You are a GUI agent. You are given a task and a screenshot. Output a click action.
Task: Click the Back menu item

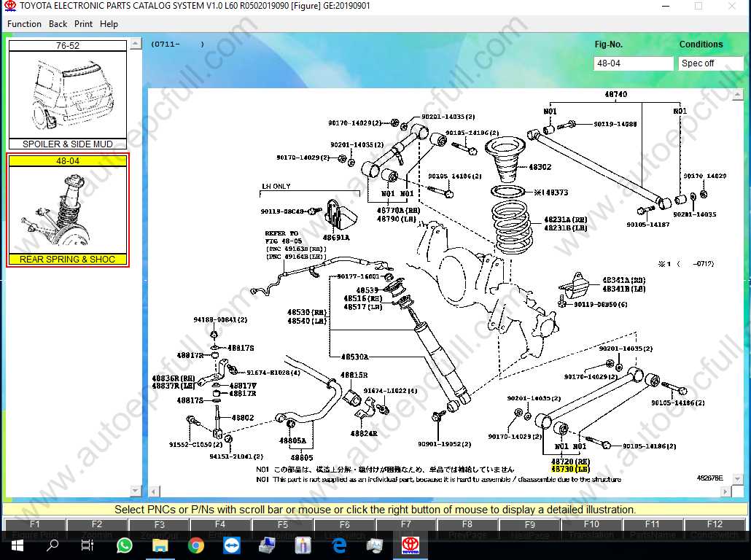point(58,24)
